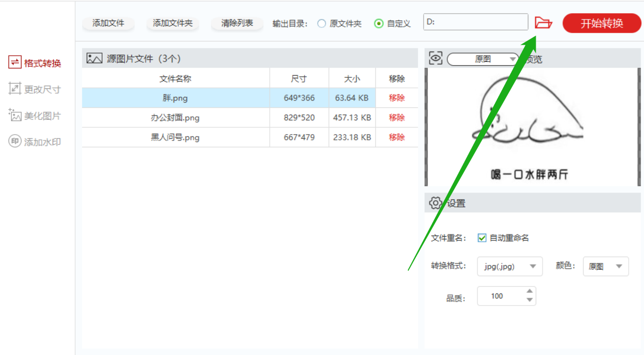
Task: Switch to the 格式转换 tab
Action: [35, 63]
